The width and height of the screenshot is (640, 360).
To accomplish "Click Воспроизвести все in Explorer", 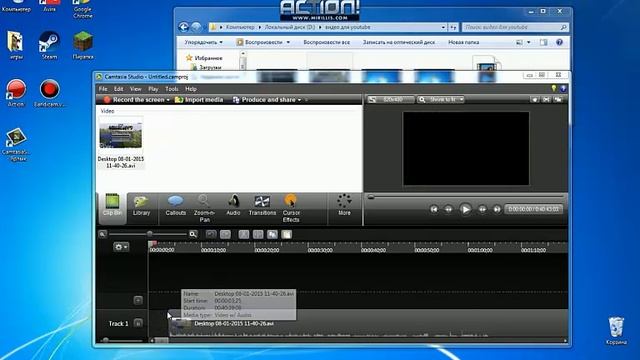I will click(x=327, y=42).
